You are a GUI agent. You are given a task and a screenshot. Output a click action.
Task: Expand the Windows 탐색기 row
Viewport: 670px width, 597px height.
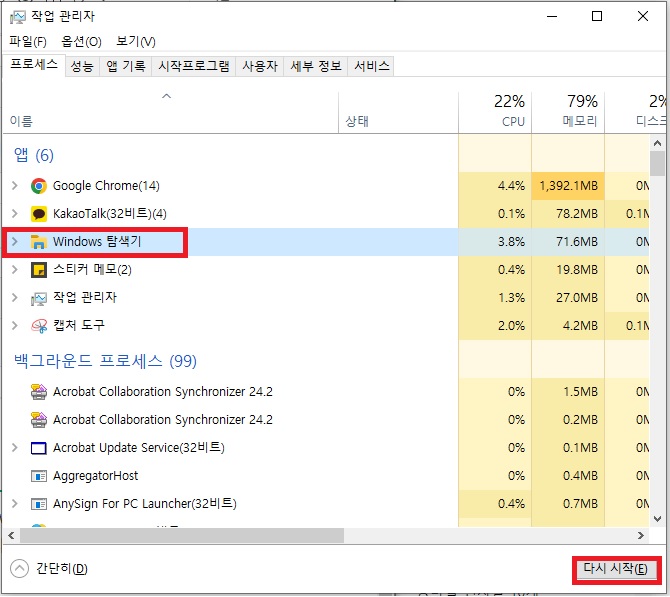pos(15,241)
